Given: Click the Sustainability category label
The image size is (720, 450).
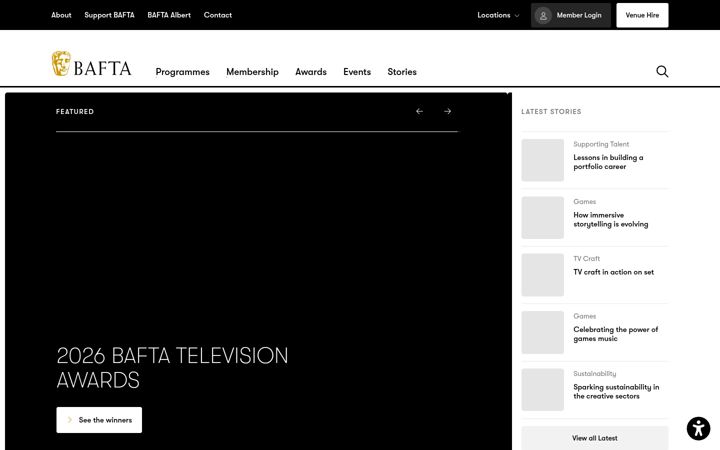Looking at the screenshot, I should (x=595, y=374).
